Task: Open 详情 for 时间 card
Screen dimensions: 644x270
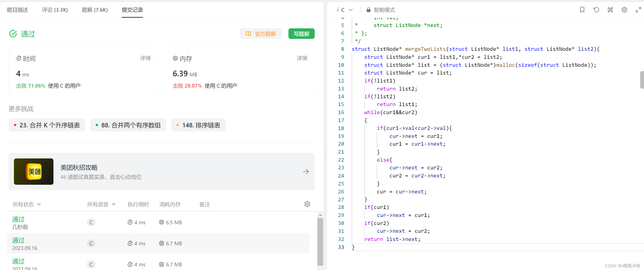Action: [145, 58]
